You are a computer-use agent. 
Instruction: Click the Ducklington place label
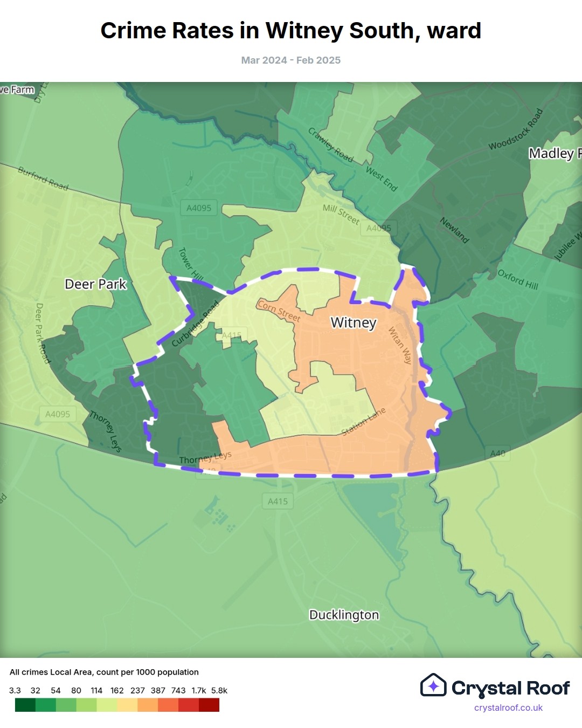coord(344,615)
